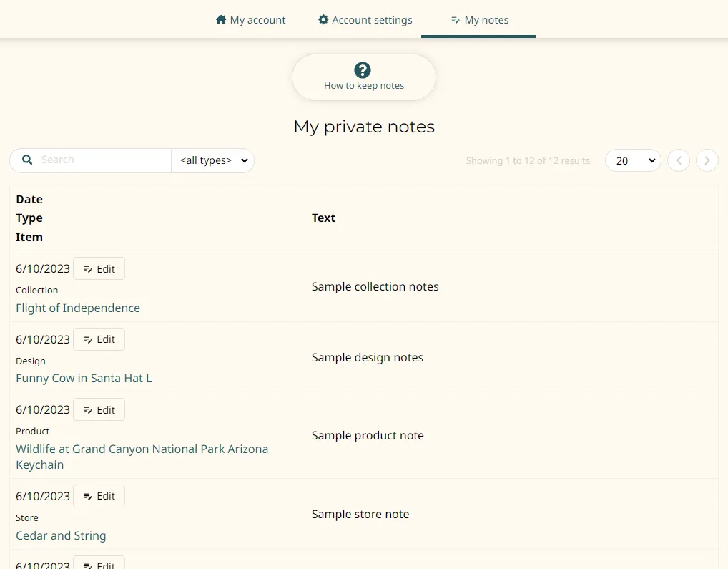Open the results per page dropdown
The height and width of the screenshot is (569, 728).
[x=632, y=160]
